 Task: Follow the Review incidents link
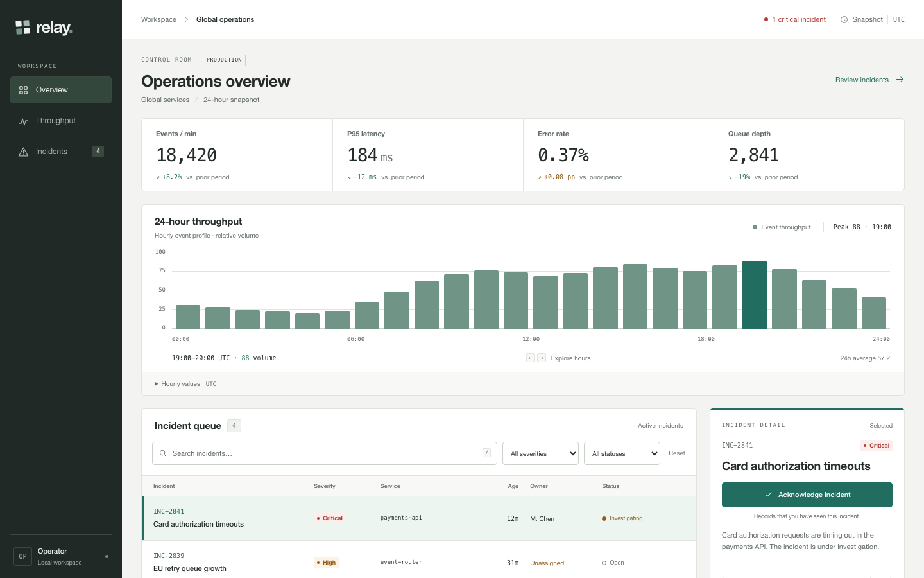point(869,80)
